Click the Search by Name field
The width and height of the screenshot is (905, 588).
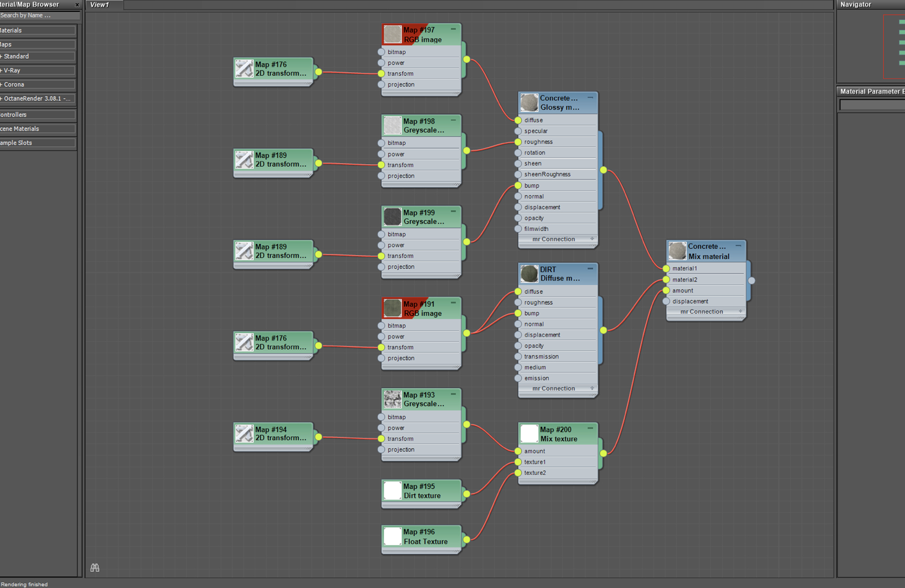click(39, 16)
